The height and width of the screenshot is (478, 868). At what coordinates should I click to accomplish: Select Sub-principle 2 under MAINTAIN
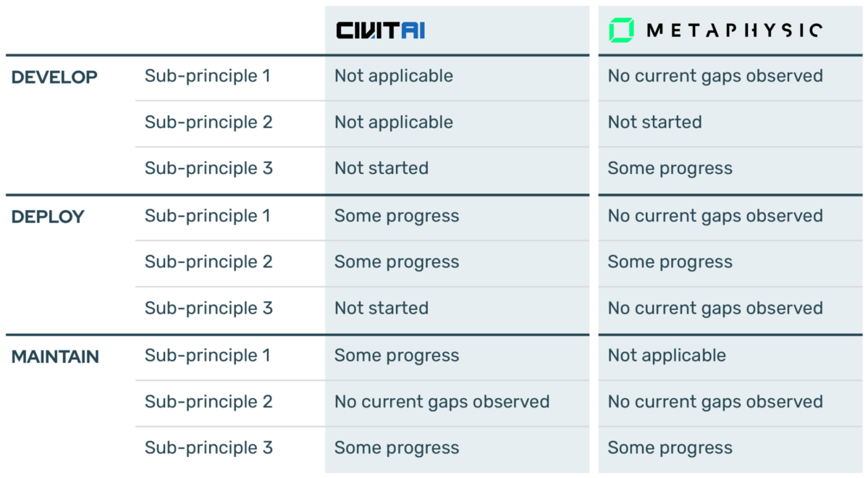(x=208, y=401)
